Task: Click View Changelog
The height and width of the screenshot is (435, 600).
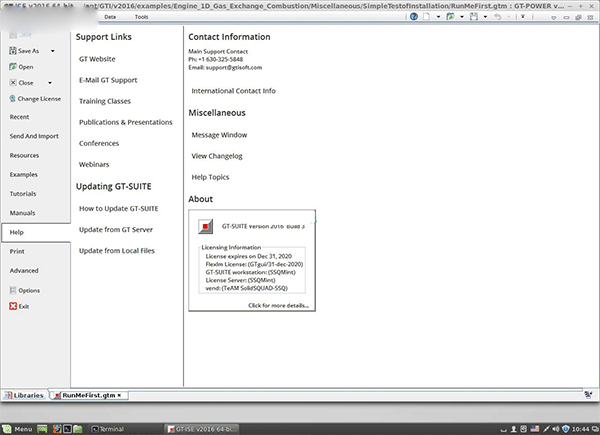Action: tap(217, 156)
